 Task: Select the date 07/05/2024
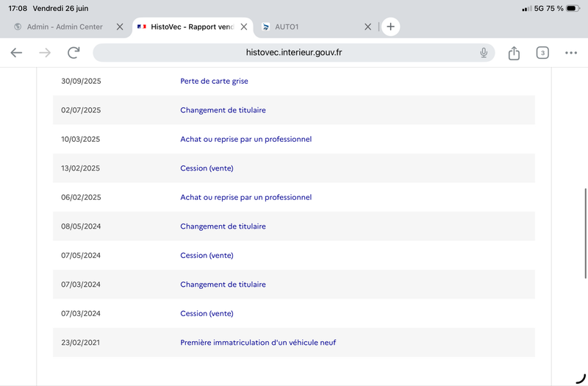(81, 255)
